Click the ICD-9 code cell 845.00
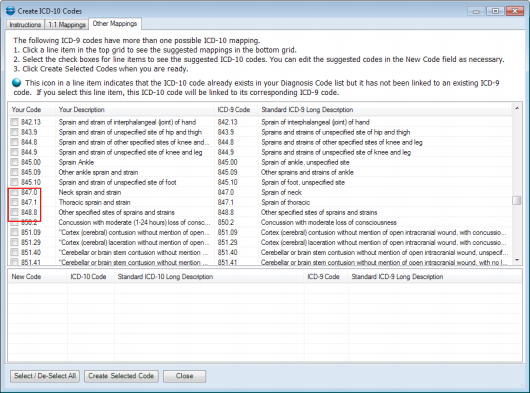530x393 pixels. (x=227, y=162)
